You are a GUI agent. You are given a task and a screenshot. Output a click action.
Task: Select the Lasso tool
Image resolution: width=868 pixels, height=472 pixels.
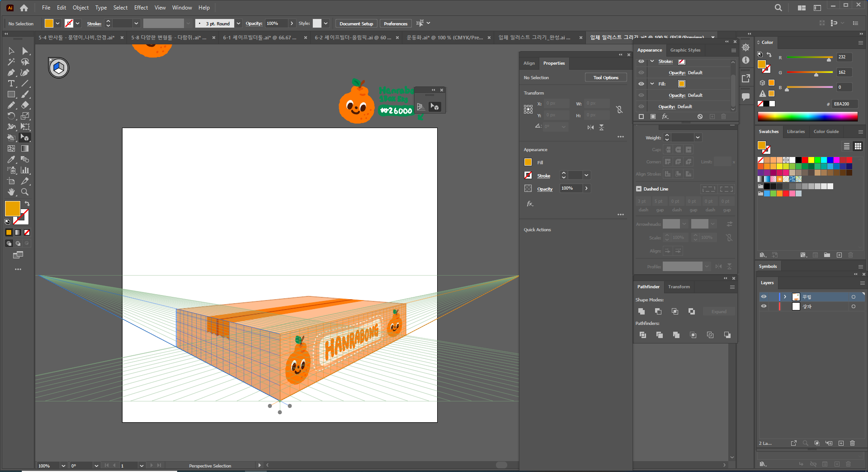click(25, 62)
